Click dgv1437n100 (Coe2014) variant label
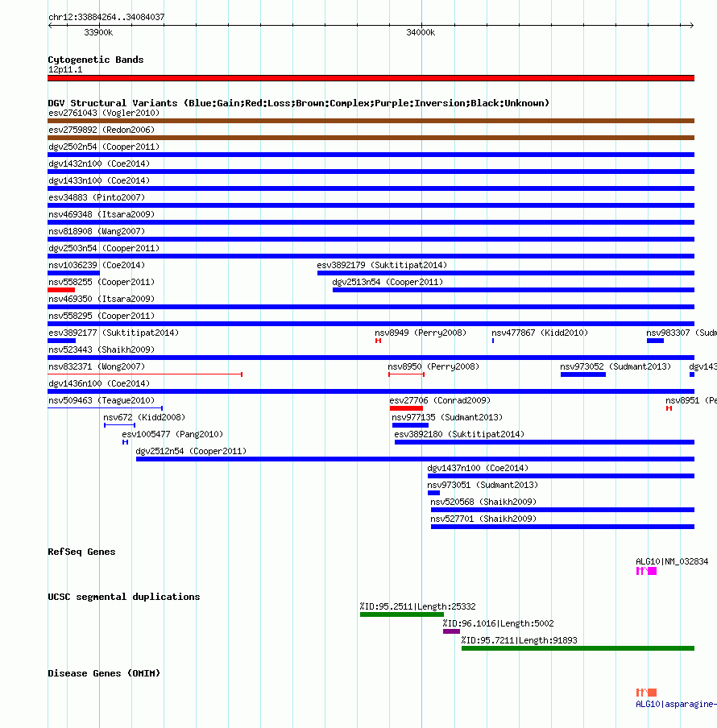 tap(479, 468)
